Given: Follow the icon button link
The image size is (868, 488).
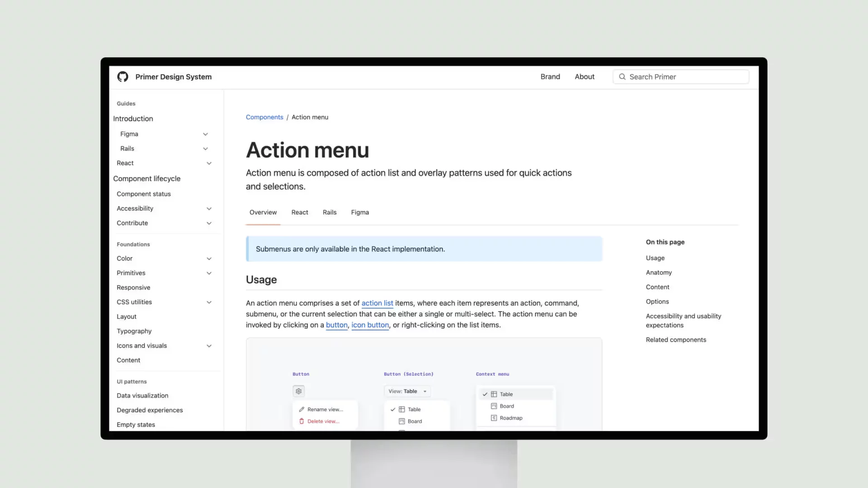Looking at the screenshot, I should click(370, 325).
